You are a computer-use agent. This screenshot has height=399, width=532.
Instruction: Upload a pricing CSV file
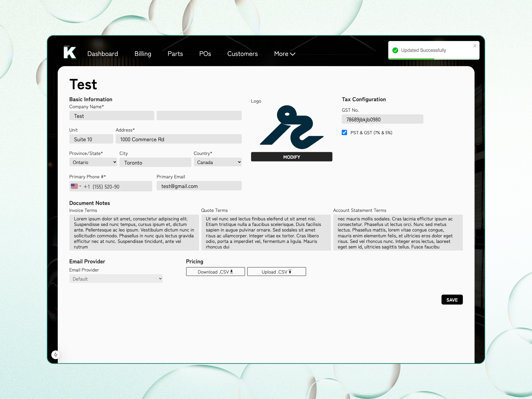point(276,272)
